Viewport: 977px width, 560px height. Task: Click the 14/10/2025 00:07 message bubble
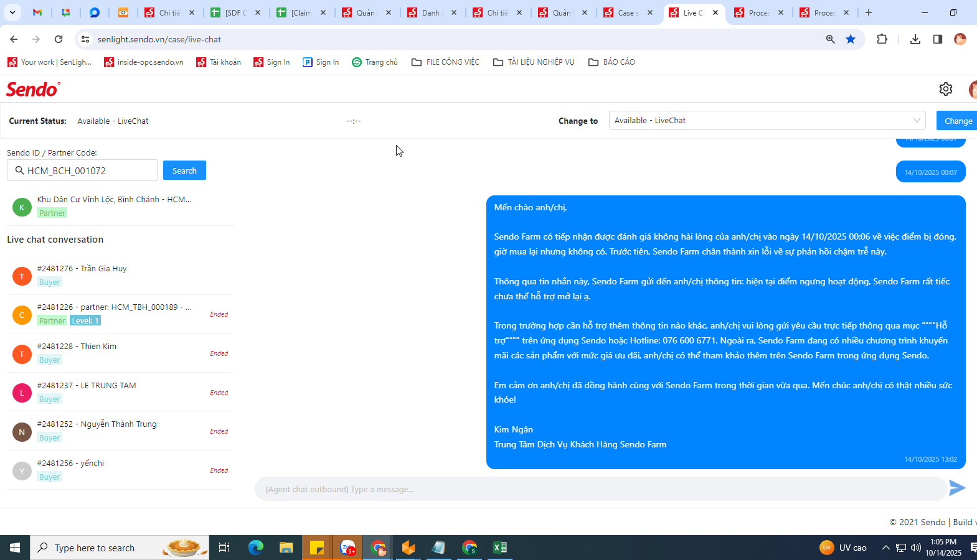click(930, 172)
